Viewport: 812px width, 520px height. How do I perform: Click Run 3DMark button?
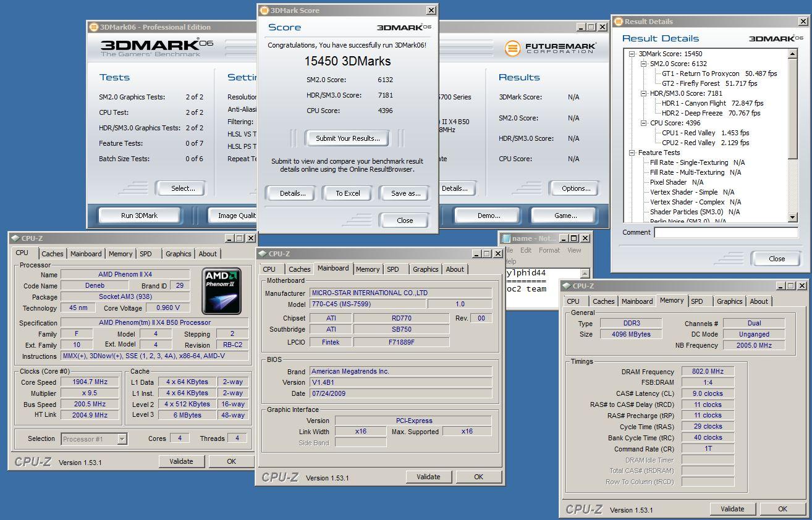[139, 216]
